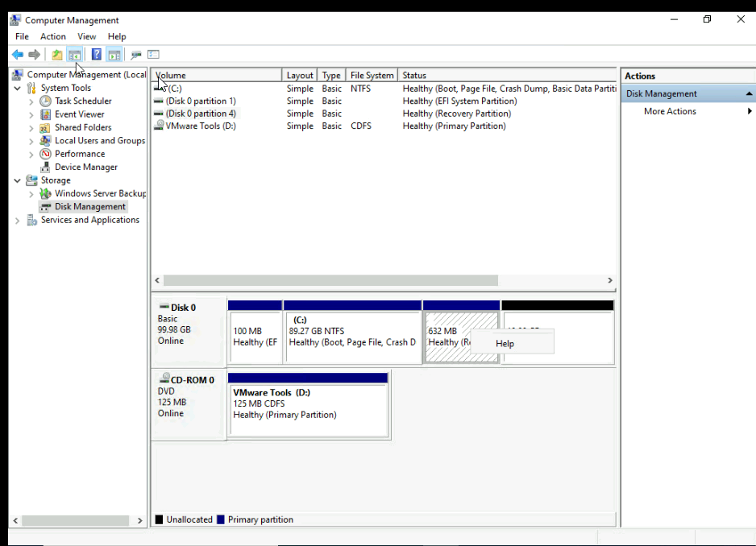756x546 pixels.
Task: Collapse the System Tools branch
Action: 18,87
